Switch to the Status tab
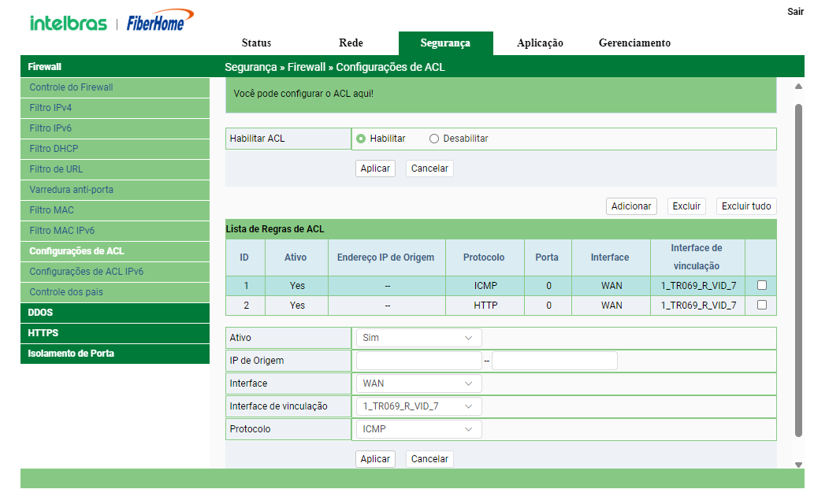 (256, 43)
